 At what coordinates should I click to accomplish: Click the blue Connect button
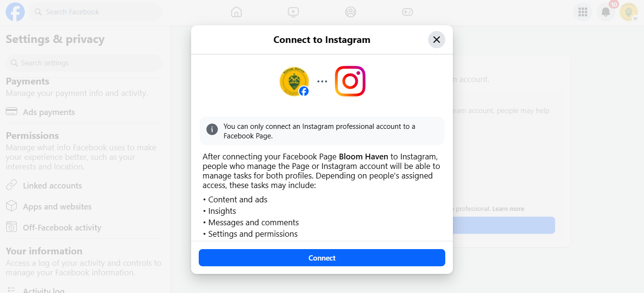[x=322, y=258]
